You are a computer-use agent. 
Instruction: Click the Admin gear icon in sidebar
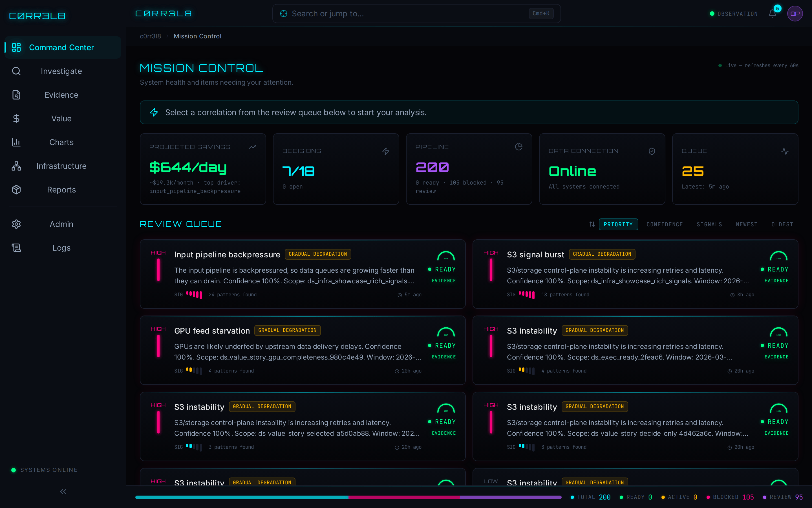[x=16, y=224]
